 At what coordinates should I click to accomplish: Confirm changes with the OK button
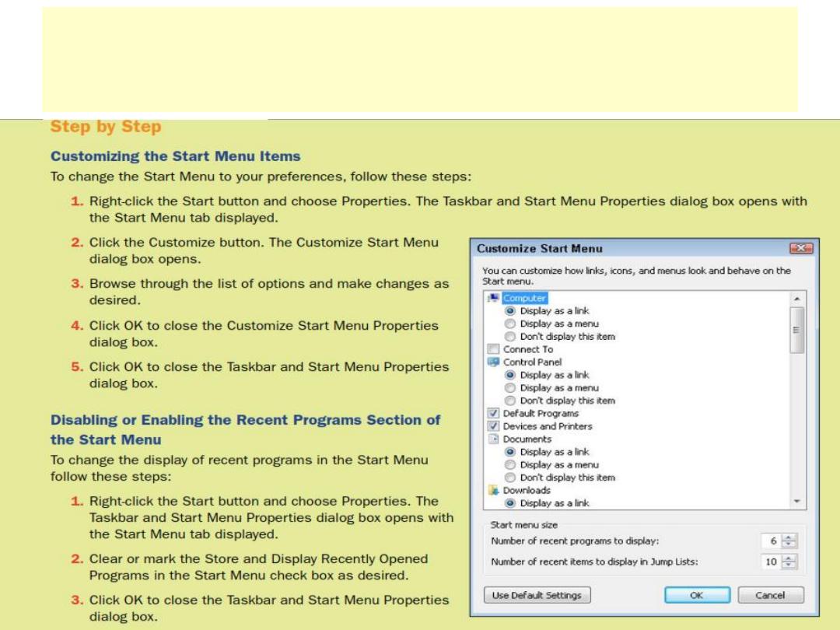point(696,595)
